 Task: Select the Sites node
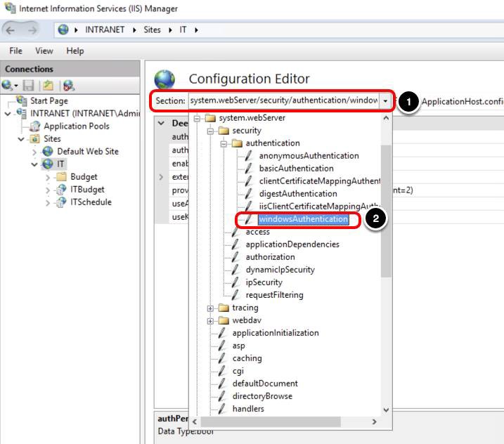pos(52,139)
